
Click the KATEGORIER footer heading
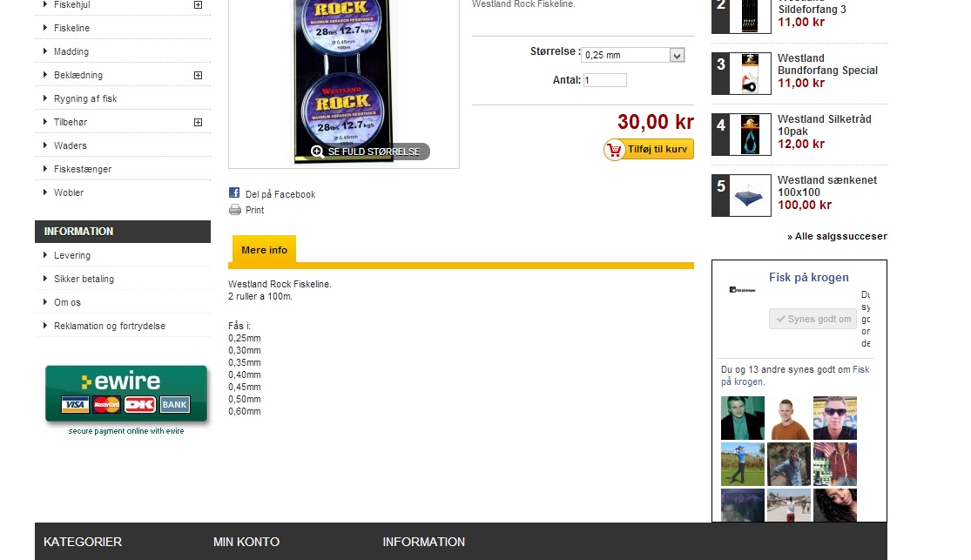[x=83, y=542]
